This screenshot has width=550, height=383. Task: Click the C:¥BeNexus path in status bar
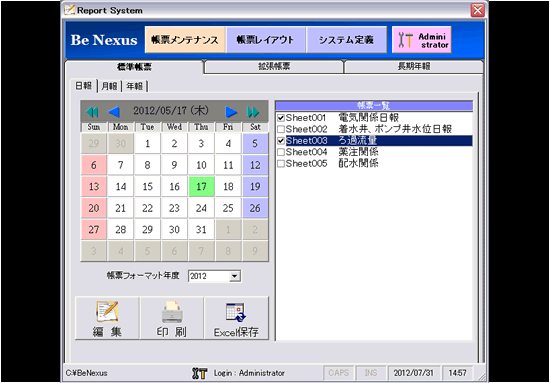87,373
